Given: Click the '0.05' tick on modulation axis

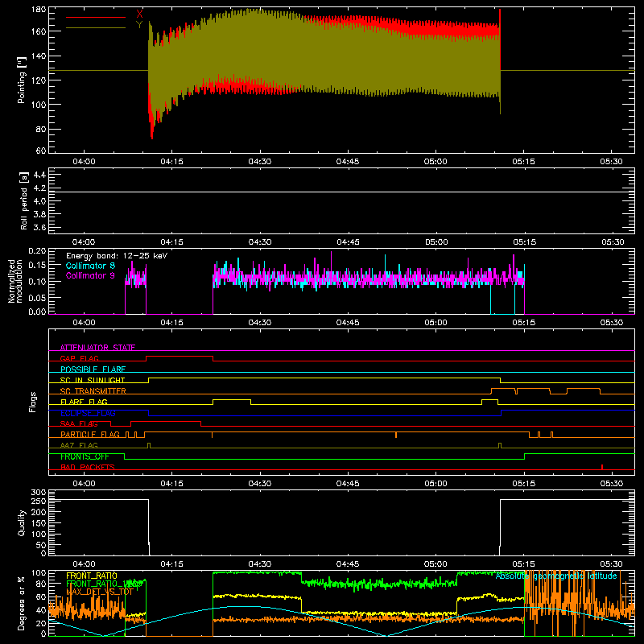Looking at the screenshot, I should 37,297.
